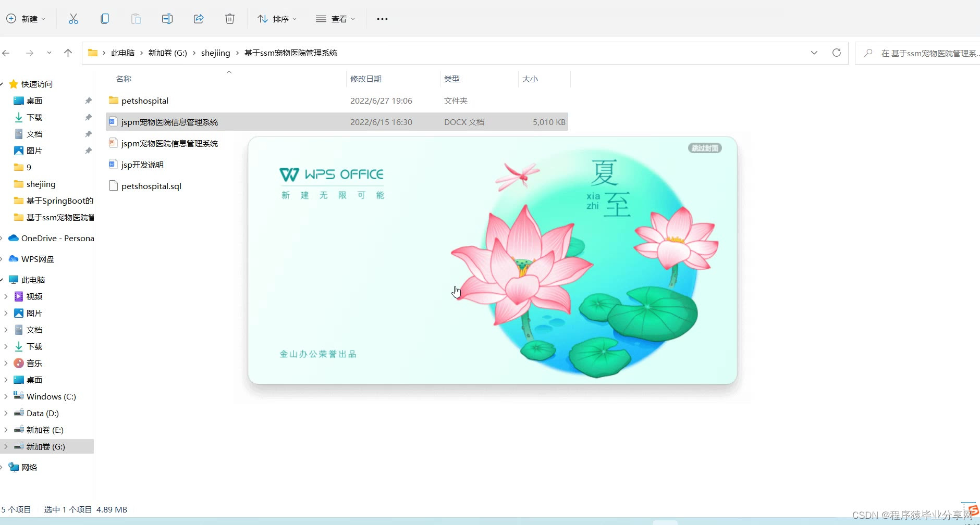
Task: Select 新加卷 (G:) drive in tree
Action: click(46, 447)
